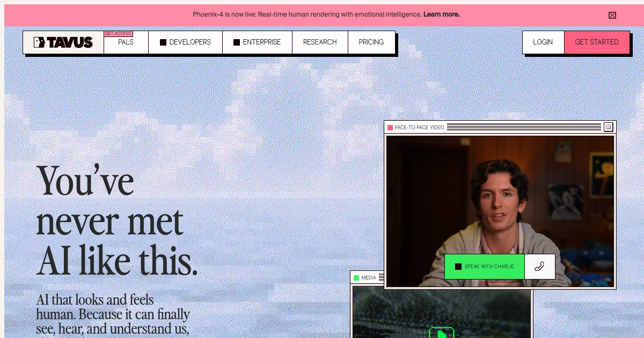Click the Login button

point(543,42)
